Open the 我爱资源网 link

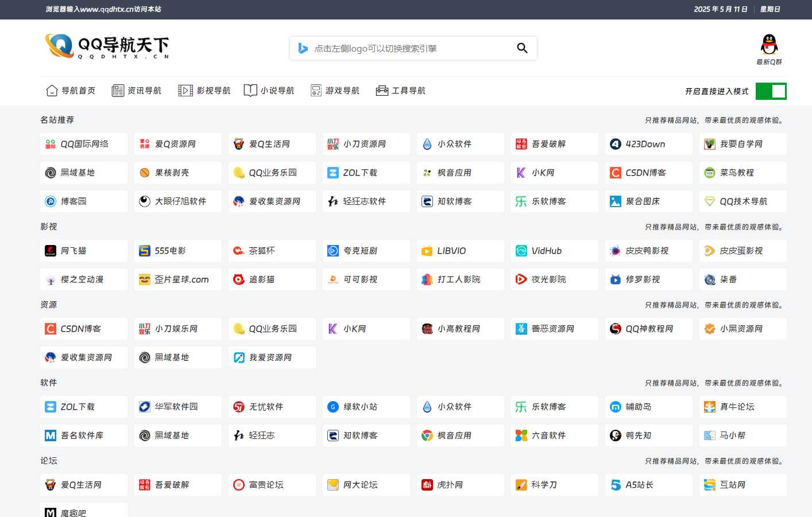tap(272, 357)
